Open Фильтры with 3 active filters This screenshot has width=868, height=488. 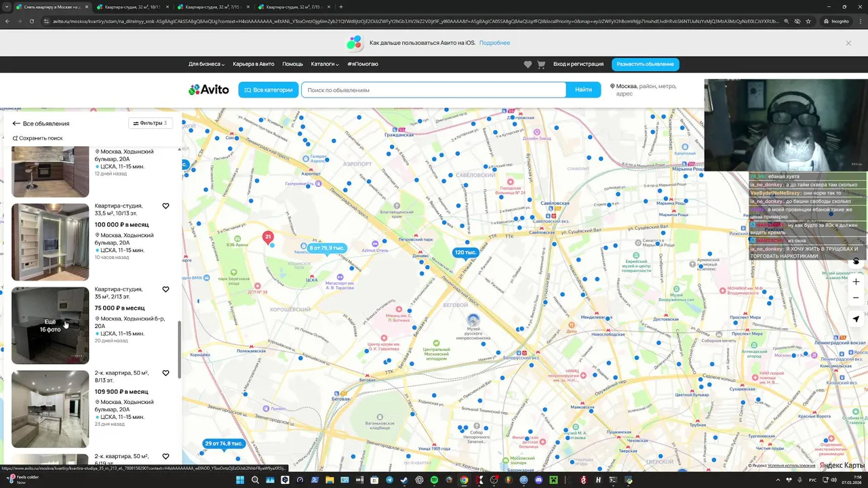click(151, 123)
